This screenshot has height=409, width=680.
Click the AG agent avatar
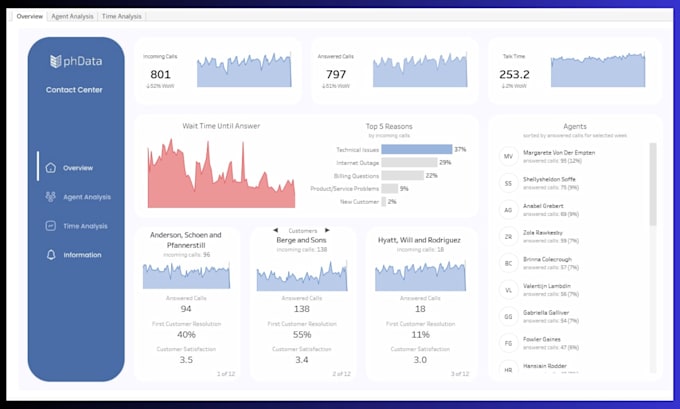[508, 210]
